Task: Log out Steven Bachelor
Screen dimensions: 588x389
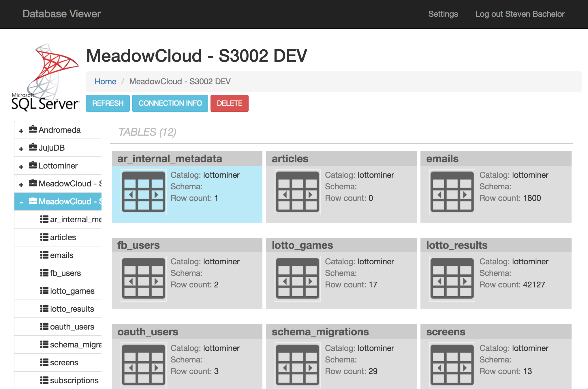Action: tap(520, 14)
